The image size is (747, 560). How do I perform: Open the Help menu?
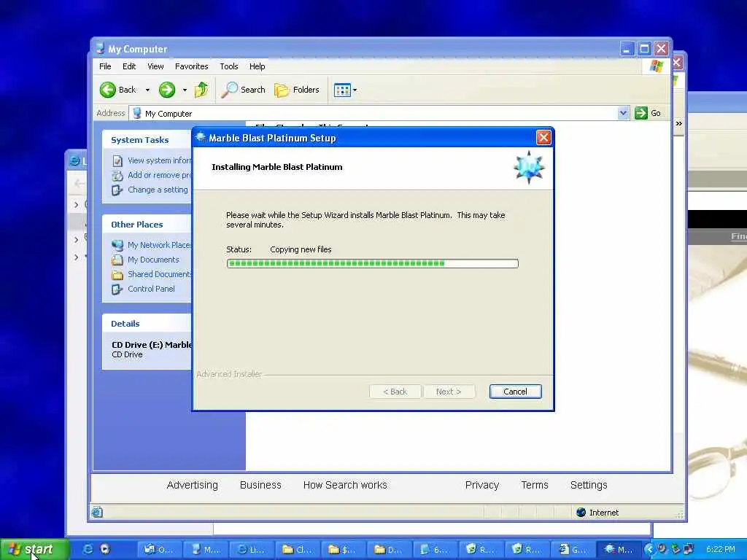click(258, 66)
